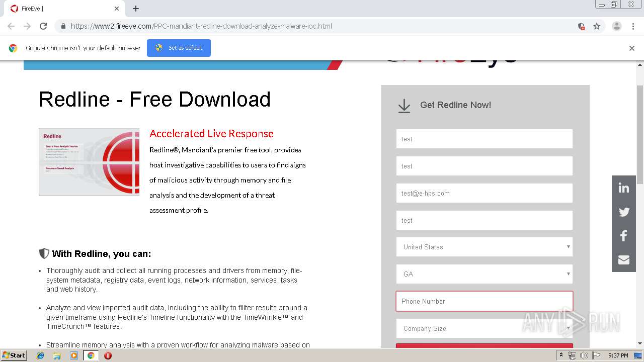Open the Windows Start menu

point(14,355)
